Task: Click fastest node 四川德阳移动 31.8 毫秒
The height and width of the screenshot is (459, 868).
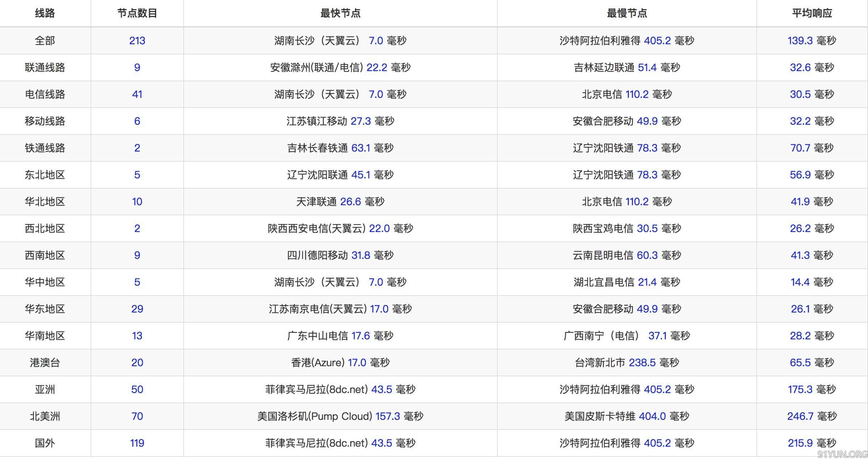Action: pos(340,255)
